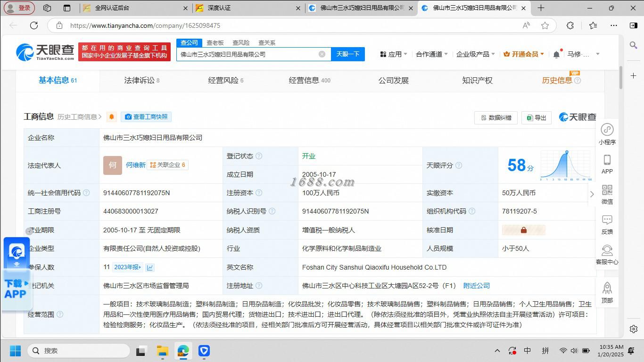Image resolution: width=644 pixels, height=362 pixels.
Task: Switch to 法律诉讼 tab
Action: click(142, 81)
